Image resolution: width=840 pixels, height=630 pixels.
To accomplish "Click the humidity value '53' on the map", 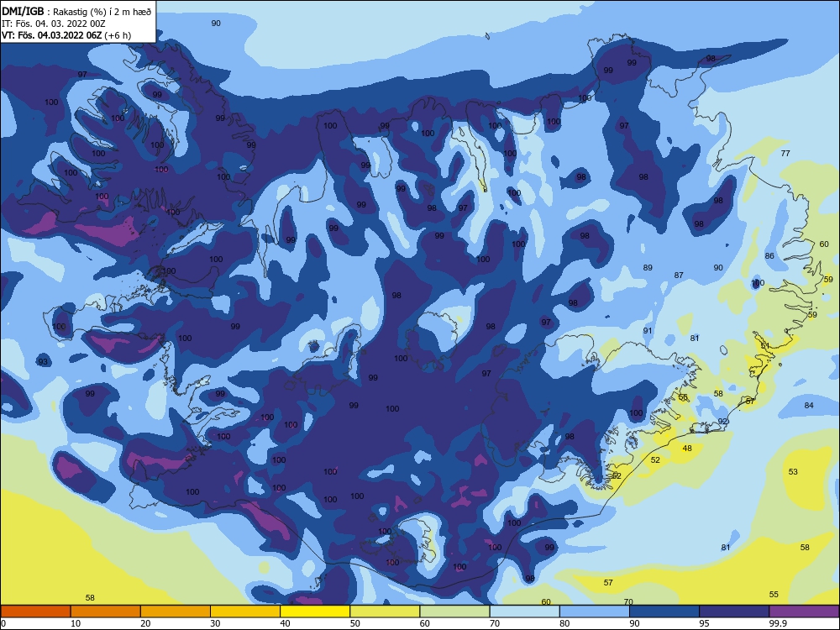I will point(793,472).
